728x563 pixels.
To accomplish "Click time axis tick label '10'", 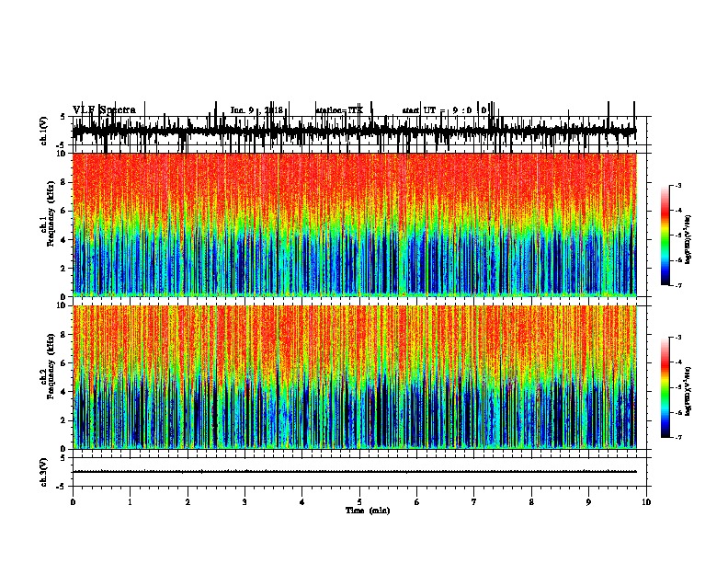I will click(646, 502).
